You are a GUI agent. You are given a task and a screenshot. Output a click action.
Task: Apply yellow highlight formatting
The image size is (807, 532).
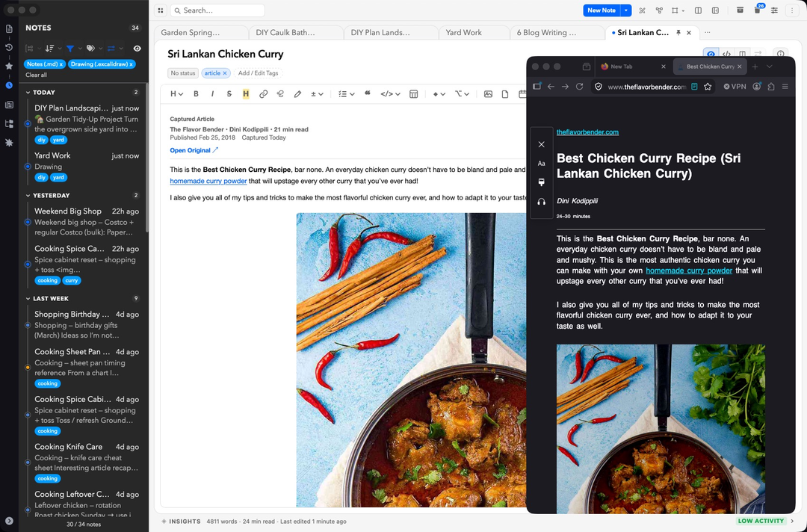click(246, 94)
